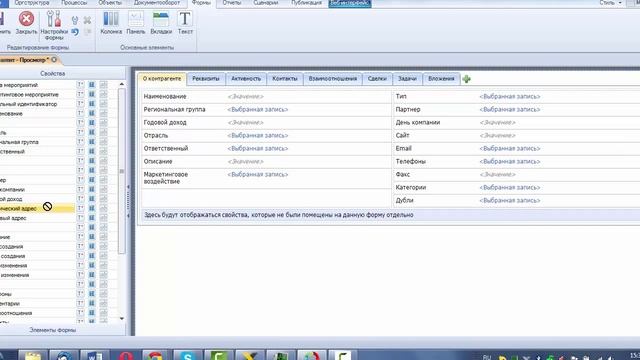Click the Годовой доход field label

click(165, 122)
